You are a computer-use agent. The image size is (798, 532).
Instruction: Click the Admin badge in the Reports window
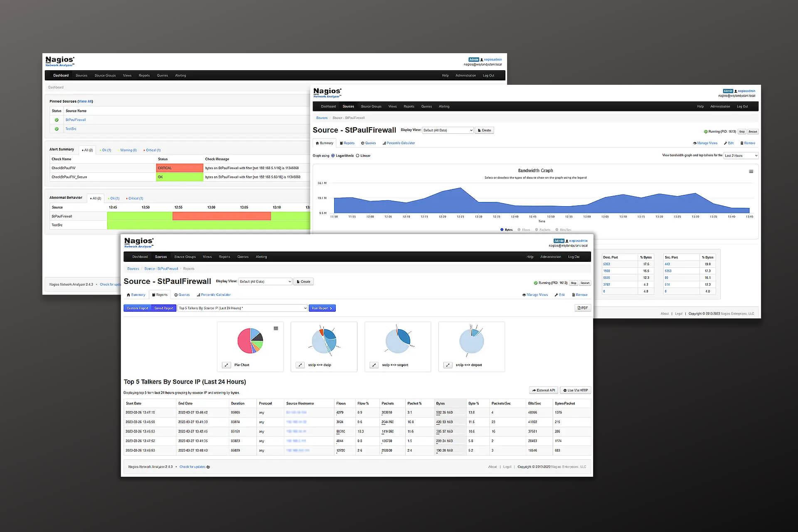(559, 241)
